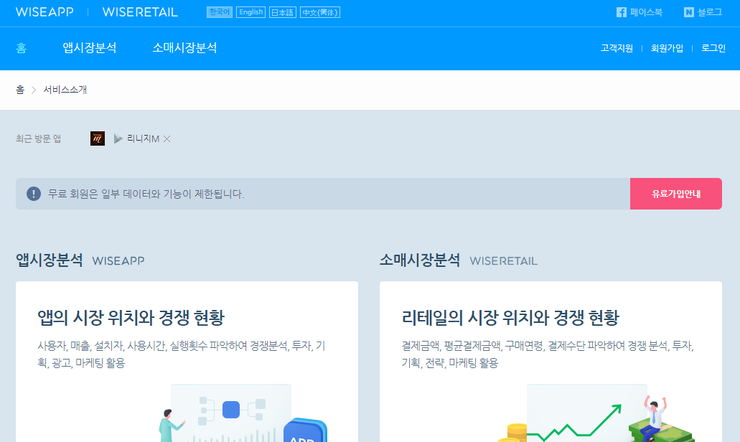740x442 pixels.
Task: Switch language to English
Action: click(x=251, y=12)
